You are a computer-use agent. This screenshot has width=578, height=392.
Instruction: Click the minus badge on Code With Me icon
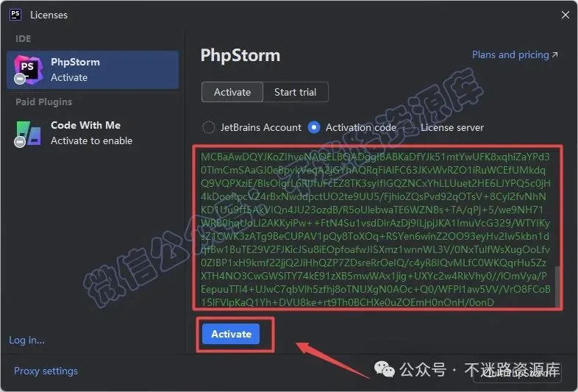tap(20, 142)
